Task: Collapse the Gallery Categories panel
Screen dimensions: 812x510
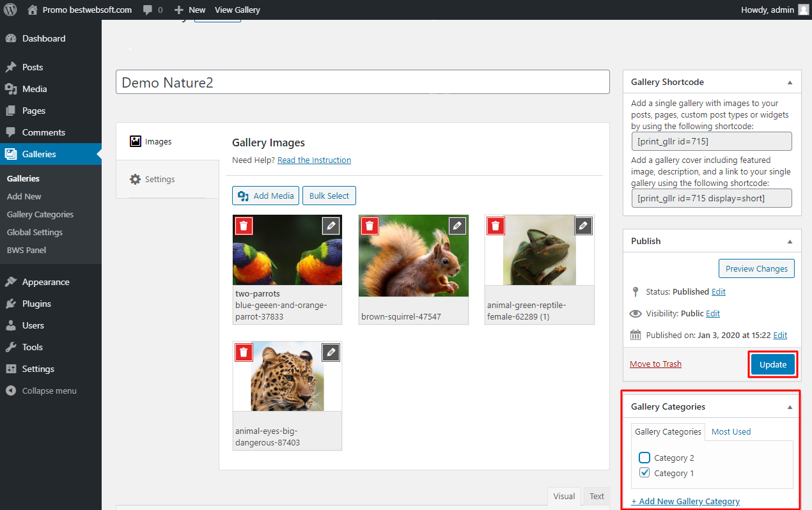Action: coord(790,407)
